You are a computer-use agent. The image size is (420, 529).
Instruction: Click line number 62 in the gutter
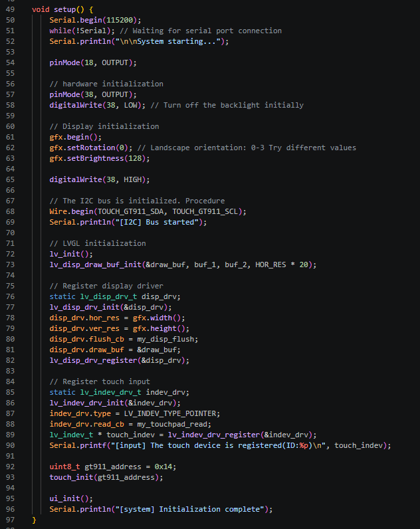[x=10, y=148]
